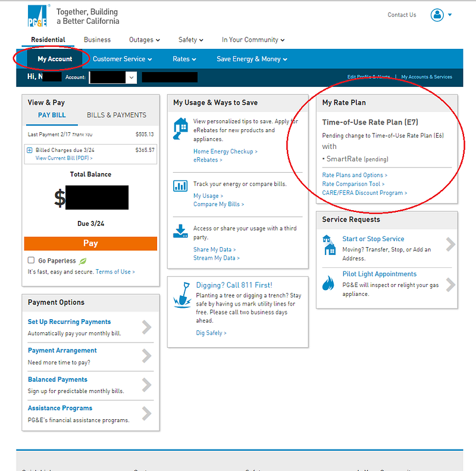Click the Recurring Payments chevron arrow

[146, 327]
